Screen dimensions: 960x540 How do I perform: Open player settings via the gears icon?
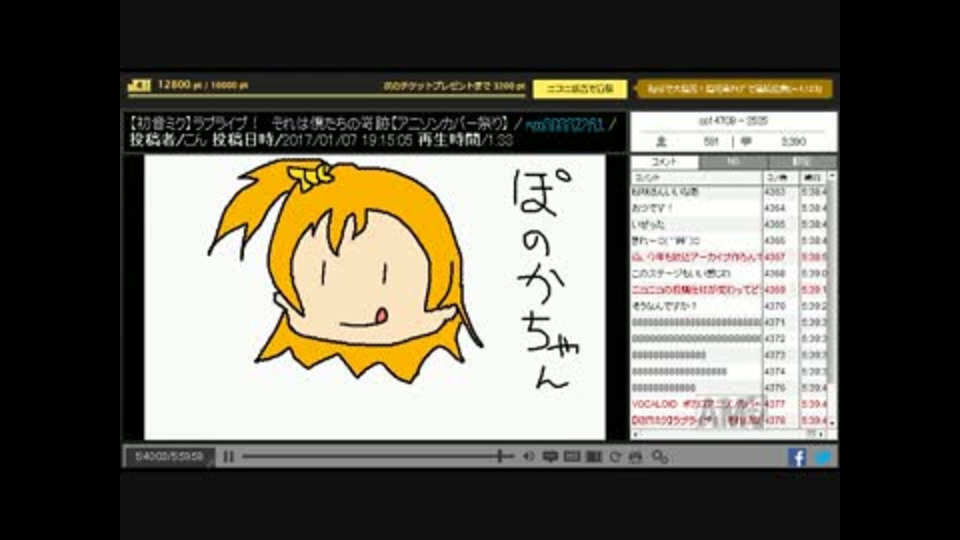(x=659, y=457)
